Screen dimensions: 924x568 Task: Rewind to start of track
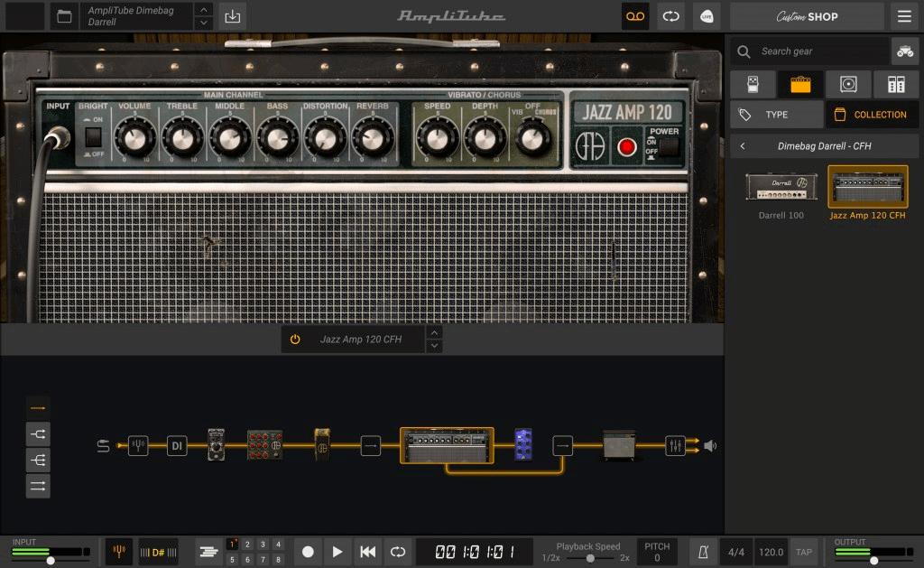368,552
